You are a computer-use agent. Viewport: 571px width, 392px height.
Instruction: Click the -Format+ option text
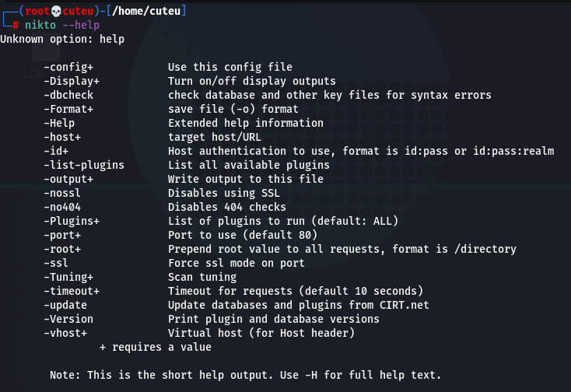tap(68, 109)
